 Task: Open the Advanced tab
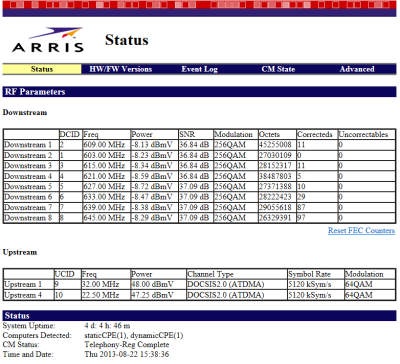click(357, 69)
